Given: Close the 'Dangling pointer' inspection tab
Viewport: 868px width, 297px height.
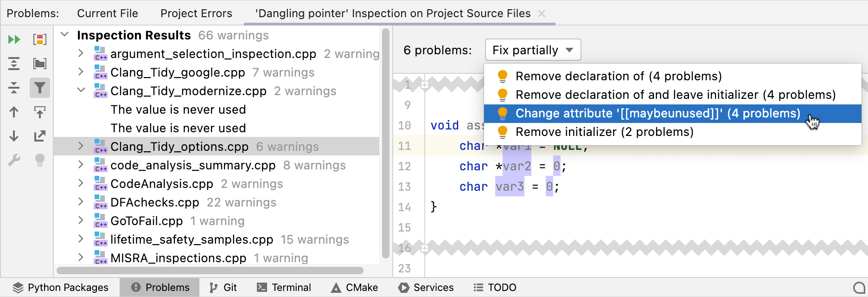Looking at the screenshot, I should [x=542, y=13].
